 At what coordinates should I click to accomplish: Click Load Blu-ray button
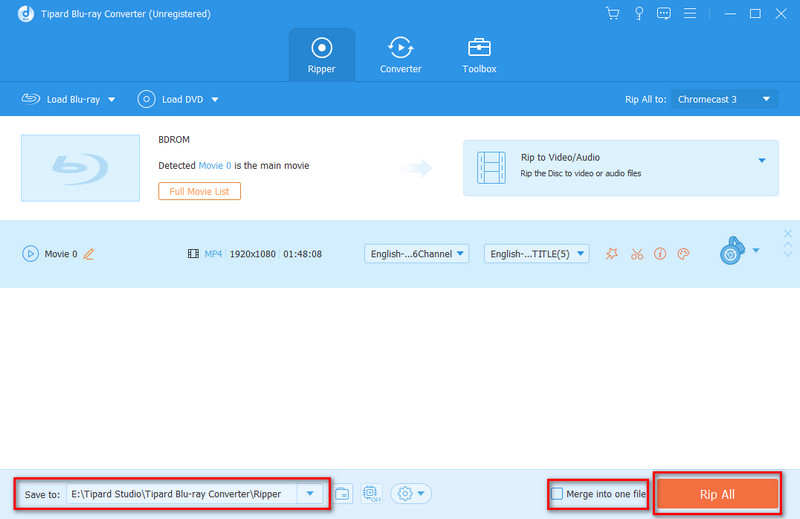click(61, 99)
